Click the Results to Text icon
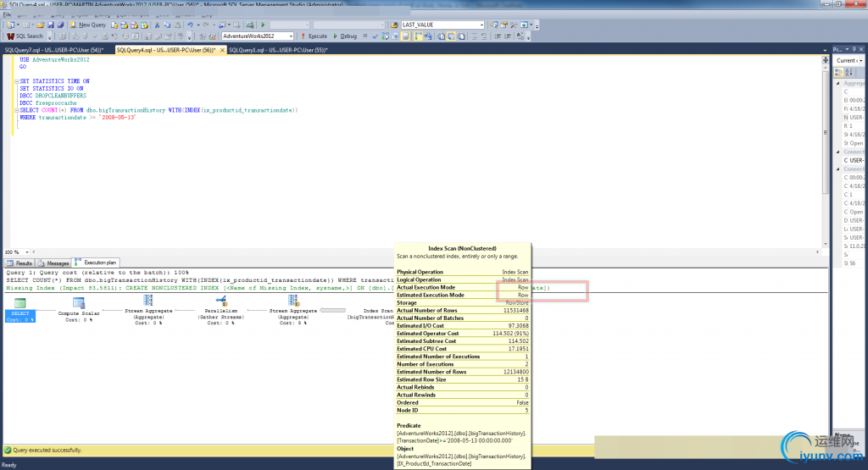The image size is (868, 470). pos(441,36)
